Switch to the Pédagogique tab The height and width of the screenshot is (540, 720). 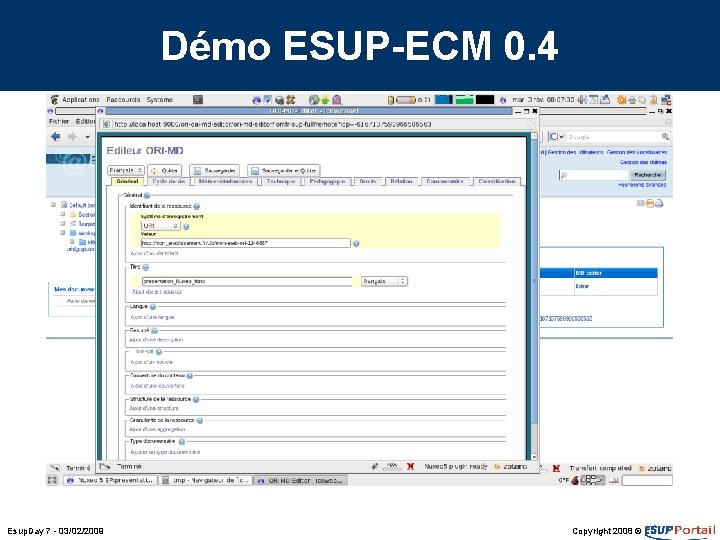(x=327, y=181)
